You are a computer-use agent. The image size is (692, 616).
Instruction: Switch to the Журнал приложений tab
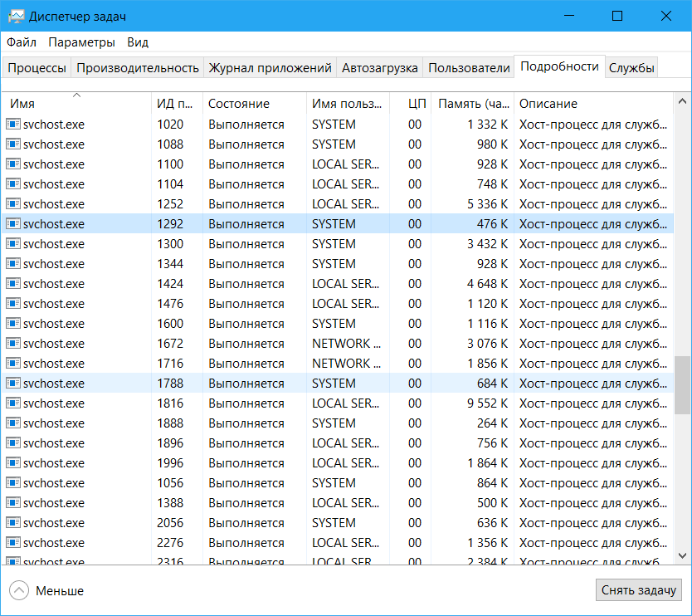pos(270,67)
